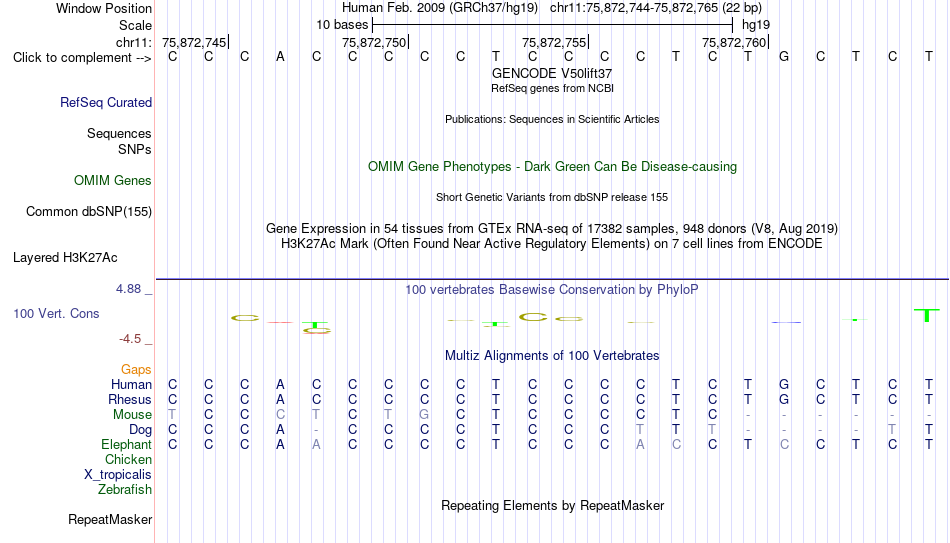950x543 pixels.
Task: Click the H3K27Ac Mark ENCODE track title
Action: click(x=552, y=244)
